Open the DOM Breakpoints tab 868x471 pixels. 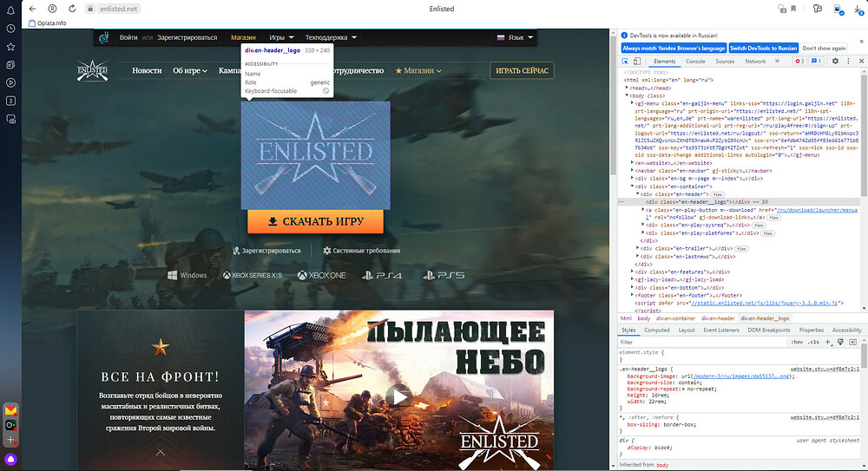(769, 330)
